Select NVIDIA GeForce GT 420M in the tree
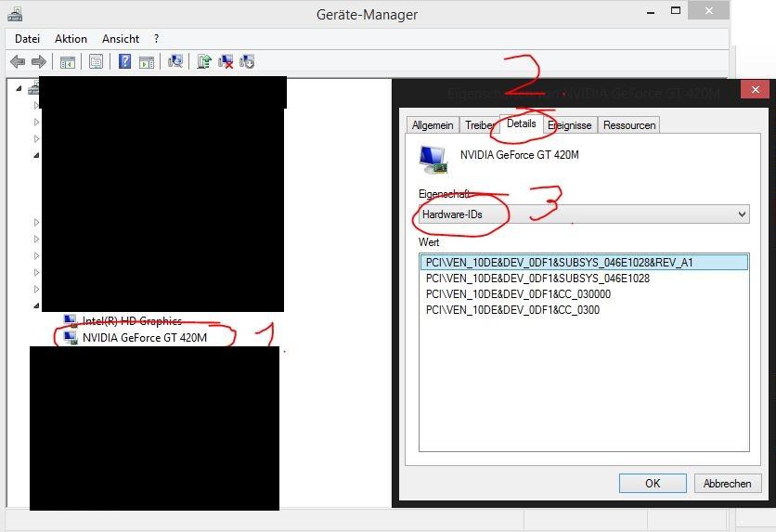Image resolution: width=776 pixels, height=532 pixels. coord(145,338)
